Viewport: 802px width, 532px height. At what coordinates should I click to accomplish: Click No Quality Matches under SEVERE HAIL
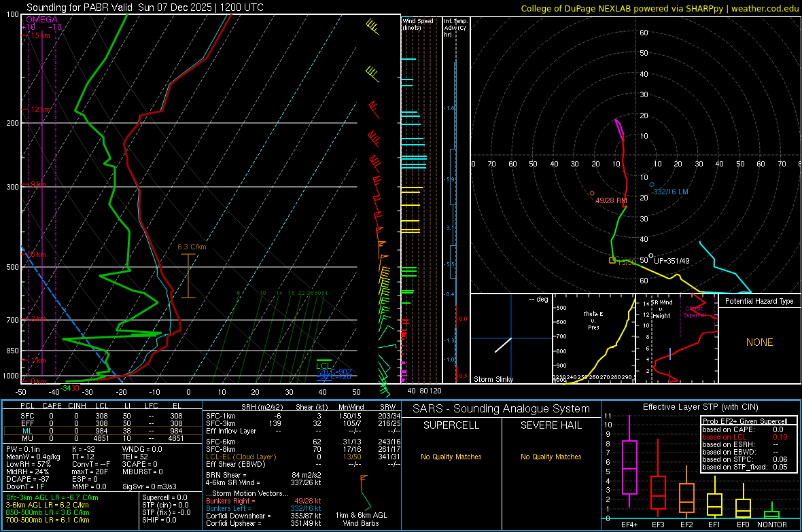(x=551, y=457)
